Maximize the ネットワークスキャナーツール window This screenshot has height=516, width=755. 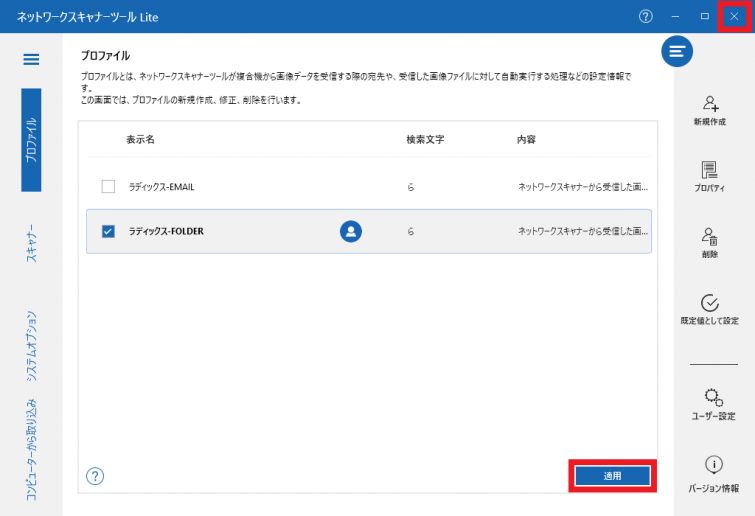(704, 16)
